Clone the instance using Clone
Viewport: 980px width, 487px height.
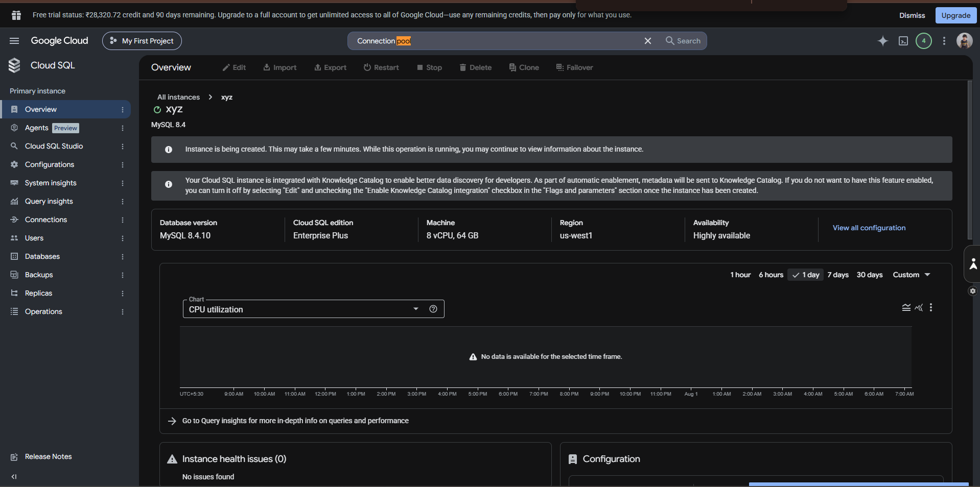pyautogui.click(x=524, y=67)
